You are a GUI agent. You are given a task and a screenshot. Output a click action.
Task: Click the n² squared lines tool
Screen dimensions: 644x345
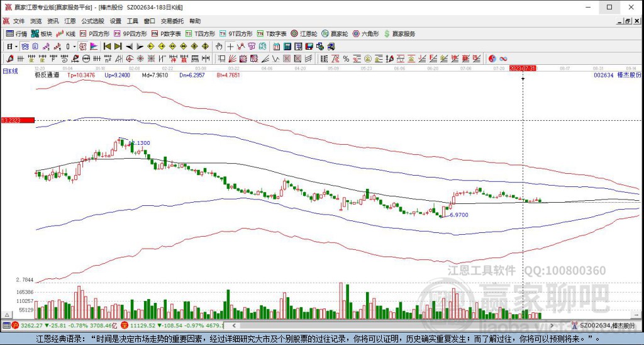pos(107,59)
